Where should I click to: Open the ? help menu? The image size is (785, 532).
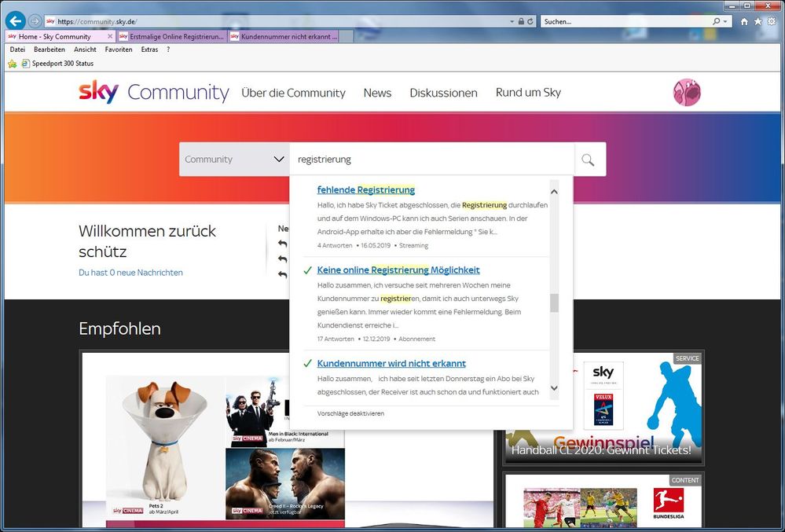(x=168, y=50)
